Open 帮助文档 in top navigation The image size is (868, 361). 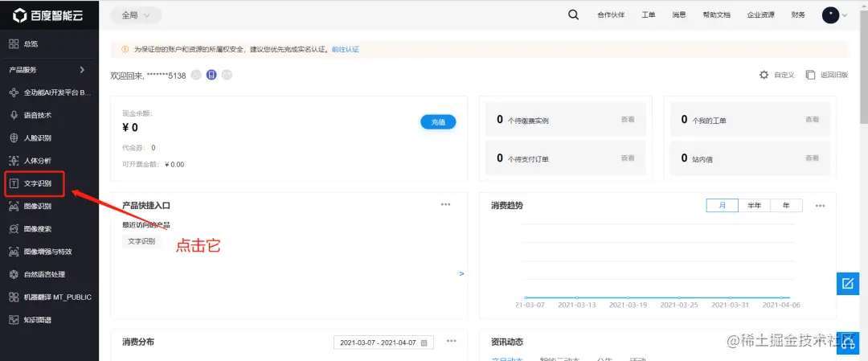click(716, 15)
